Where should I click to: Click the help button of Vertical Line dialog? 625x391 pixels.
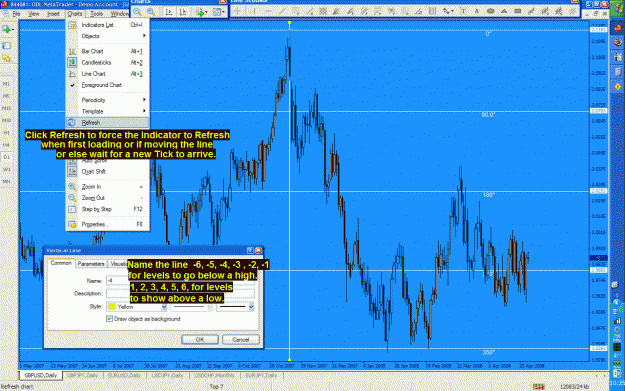pyautogui.click(x=250, y=250)
